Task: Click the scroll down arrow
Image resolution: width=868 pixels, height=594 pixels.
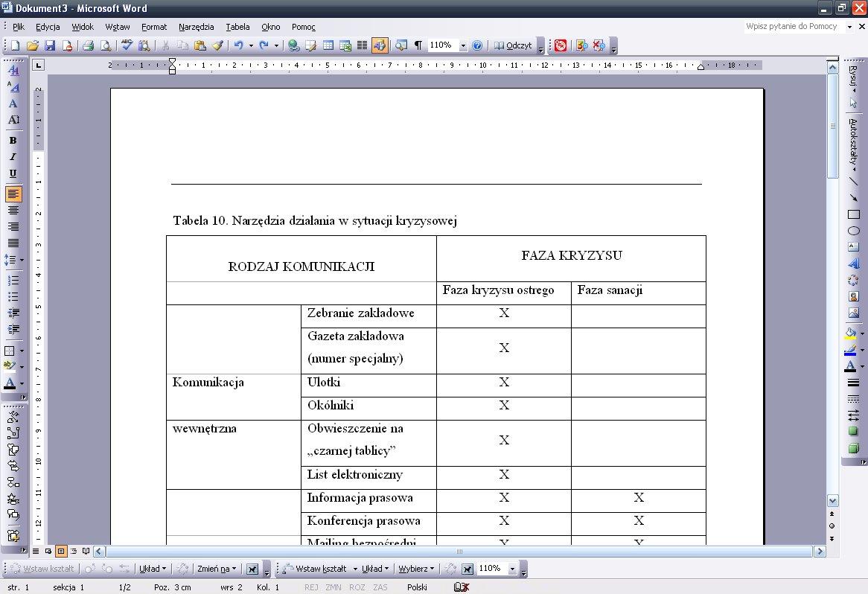Action: click(832, 501)
